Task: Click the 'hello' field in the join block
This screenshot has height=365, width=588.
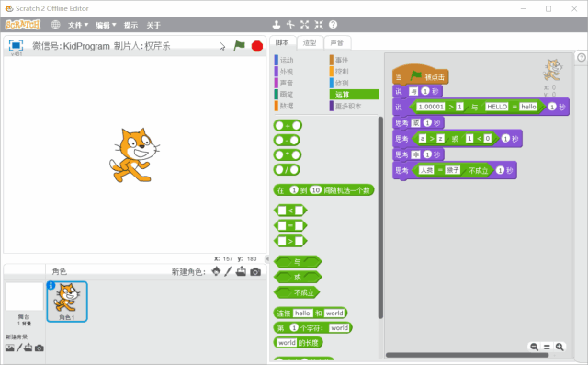Action: tap(302, 313)
